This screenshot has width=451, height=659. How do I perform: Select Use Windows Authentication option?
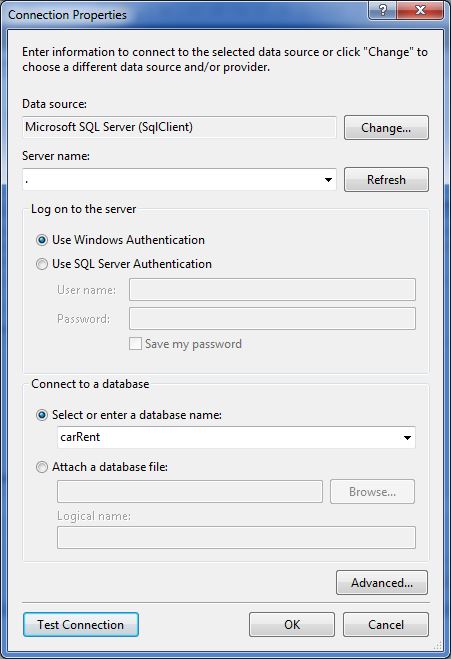[x=42, y=240]
